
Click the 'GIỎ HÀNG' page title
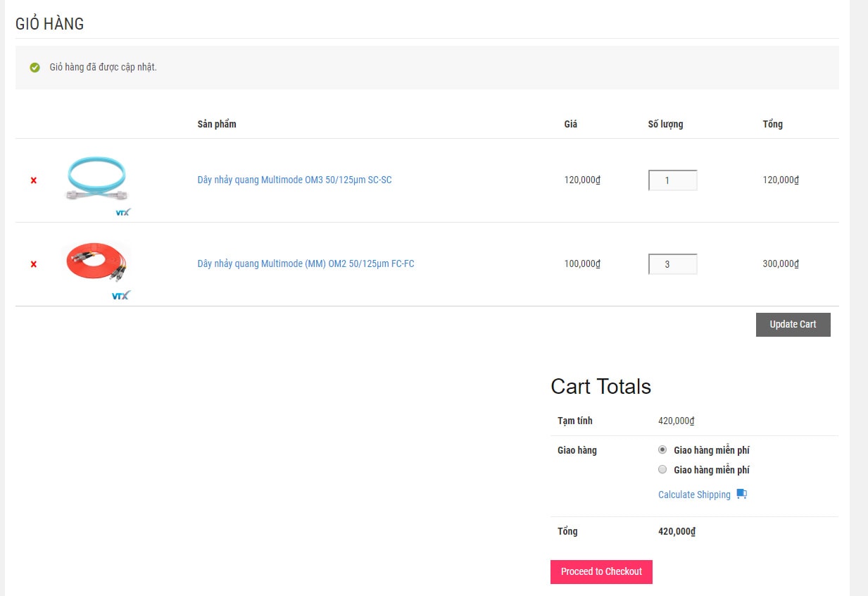pyautogui.click(x=49, y=24)
